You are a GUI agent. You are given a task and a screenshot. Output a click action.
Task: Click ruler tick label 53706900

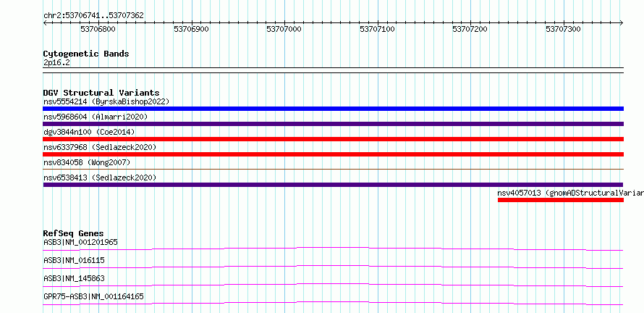tap(191, 29)
